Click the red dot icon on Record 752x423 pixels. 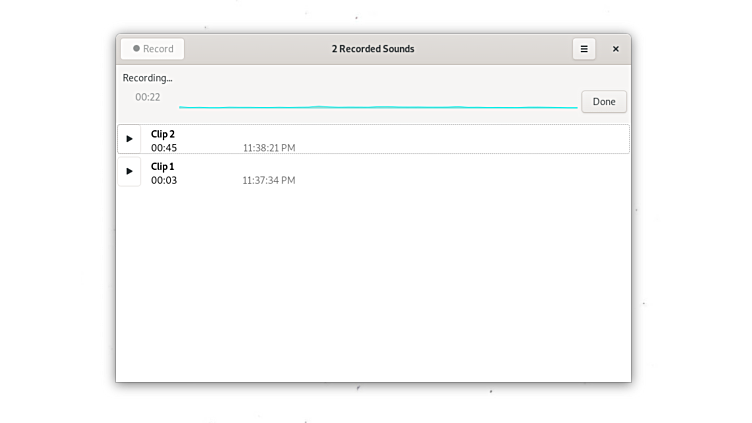pyautogui.click(x=136, y=48)
